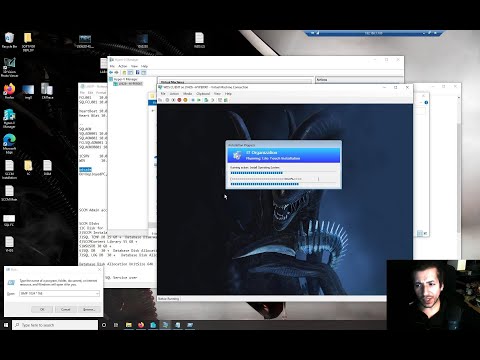
Task: Click the Help icon in Hyper-V Manager toolbar
Action: tap(137, 72)
